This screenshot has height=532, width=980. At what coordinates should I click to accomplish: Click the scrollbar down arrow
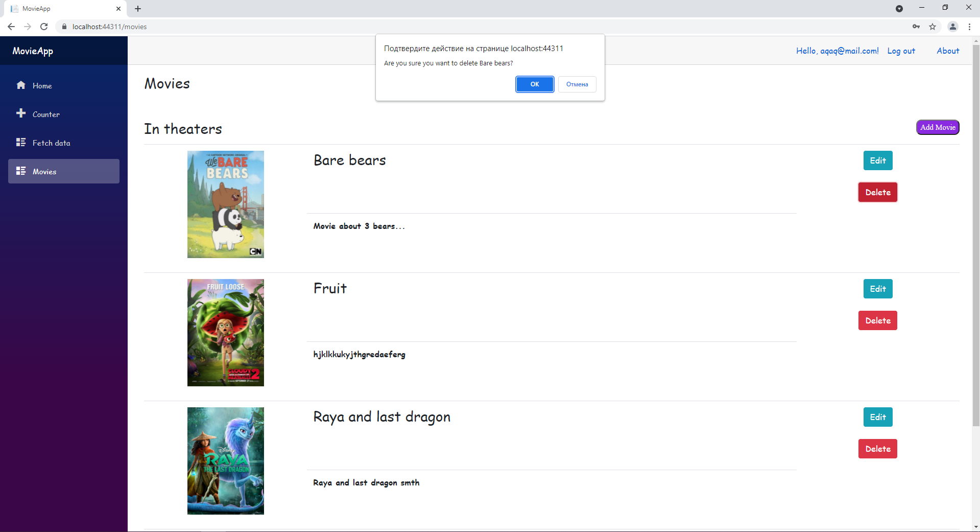coord(976,527)
